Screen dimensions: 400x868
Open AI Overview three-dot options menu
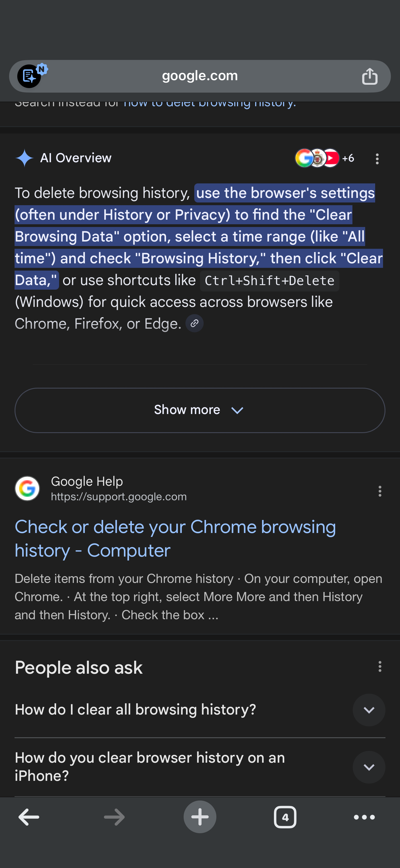pos(377,158)
